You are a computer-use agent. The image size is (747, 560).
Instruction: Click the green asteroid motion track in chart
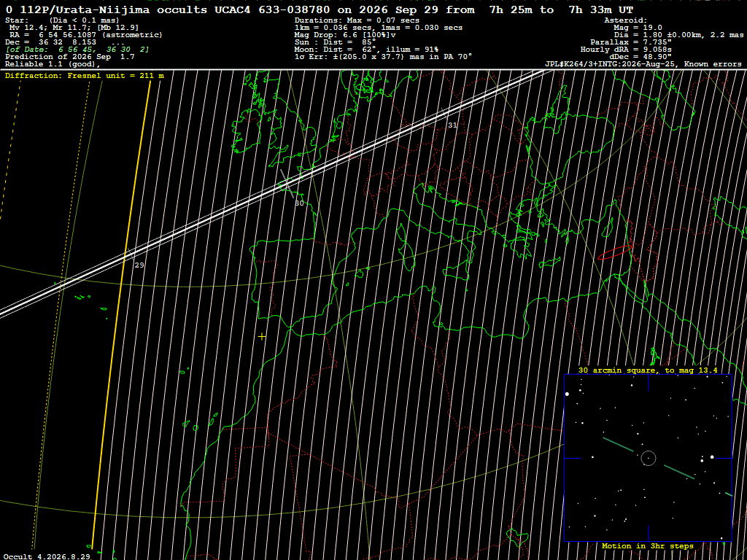pyautogui.click(x=618, y=445)
